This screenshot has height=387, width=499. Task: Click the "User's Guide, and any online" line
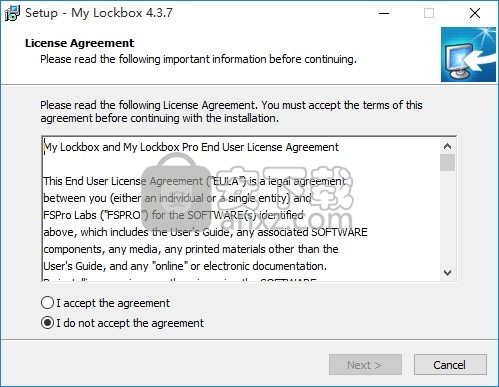coord(185,266)
